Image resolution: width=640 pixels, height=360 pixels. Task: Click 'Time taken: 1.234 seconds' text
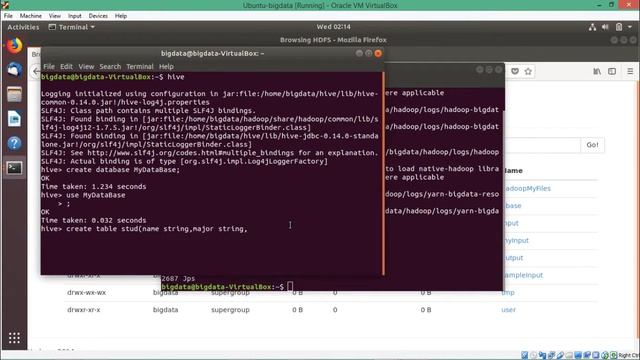[x=93, y=187]
